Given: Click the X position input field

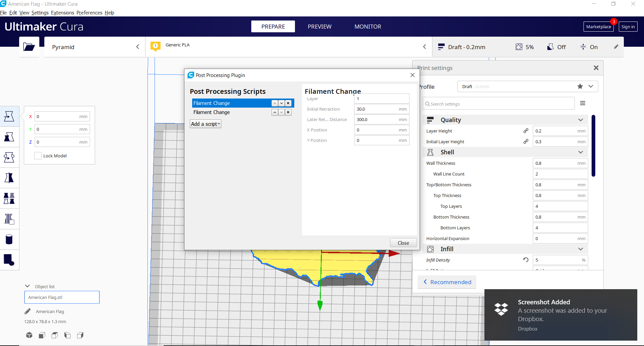Looking at the screenshot, I should coord(382,130).
